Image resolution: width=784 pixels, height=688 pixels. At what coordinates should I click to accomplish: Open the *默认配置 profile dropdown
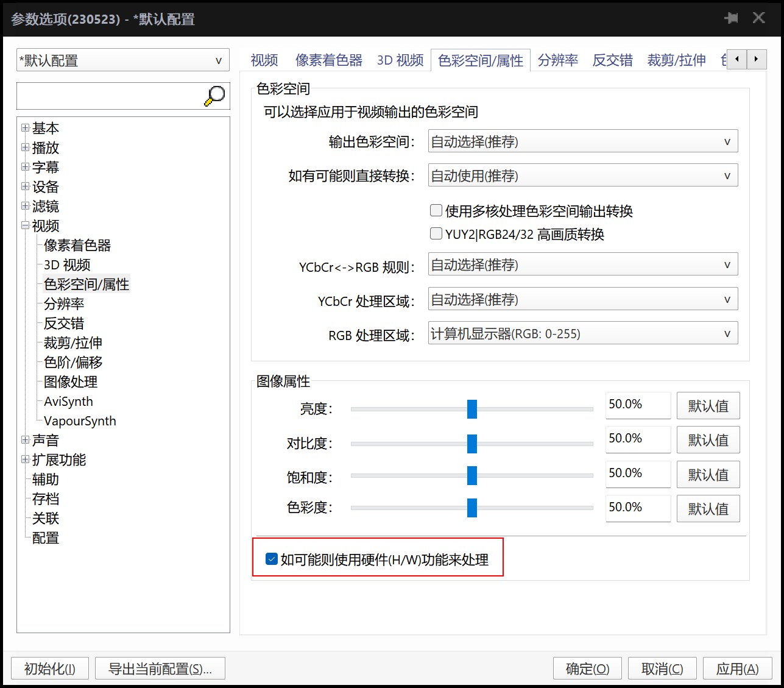point(122,60)
